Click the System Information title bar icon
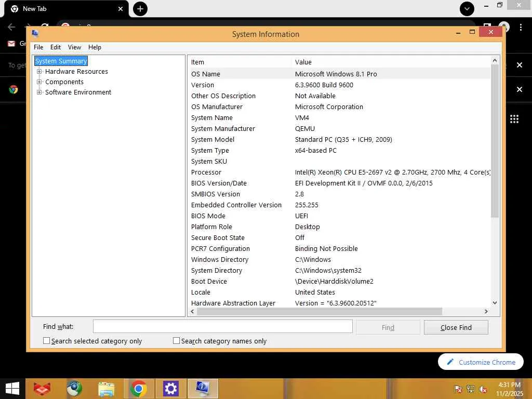Screen dimensions: 532x399 35,33
